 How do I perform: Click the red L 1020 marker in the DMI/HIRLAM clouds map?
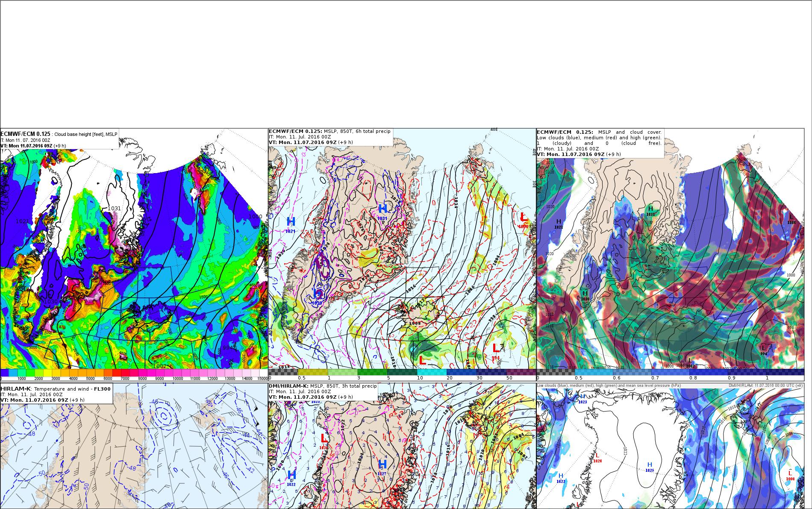[597, 458]
